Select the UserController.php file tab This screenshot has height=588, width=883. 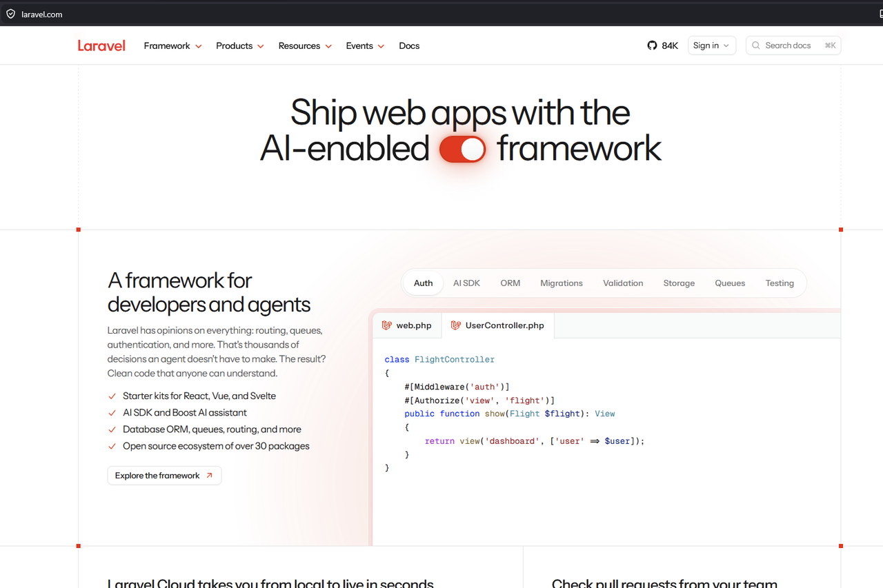pos(497,325)
